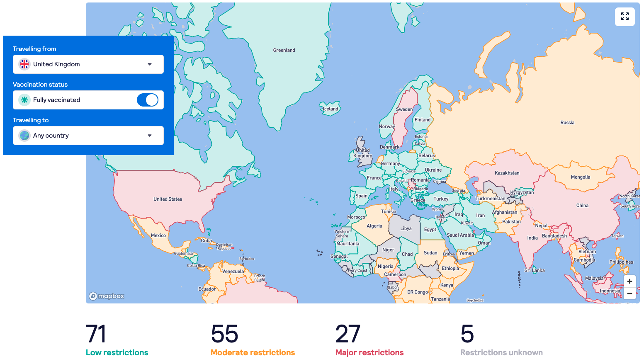The width and height of the screenshot is (644, 359).
Task: Click France on the map
Action: tap(374, 178)
